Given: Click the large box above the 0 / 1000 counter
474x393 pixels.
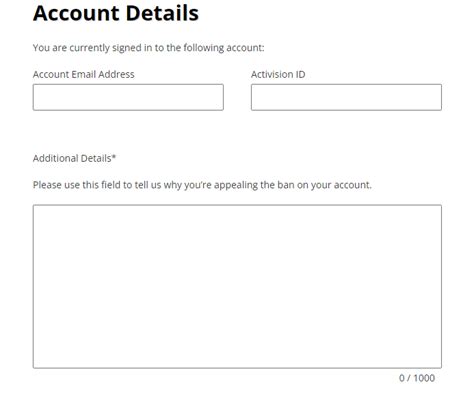Looking at the screenshot, I should (237, 287).
